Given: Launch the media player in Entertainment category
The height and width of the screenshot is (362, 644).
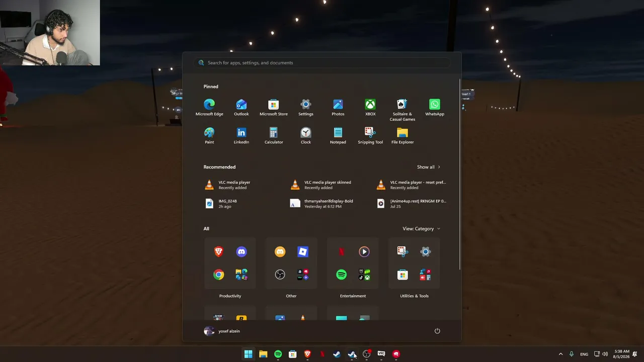Looking at the screenshot, I should pos(364,252).
